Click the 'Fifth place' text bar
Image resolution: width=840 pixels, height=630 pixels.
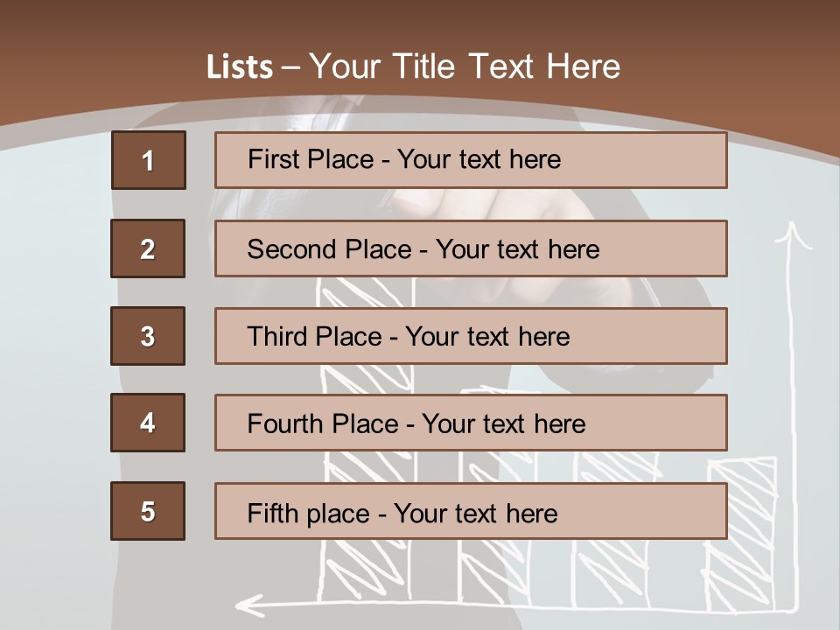[471, 511]
